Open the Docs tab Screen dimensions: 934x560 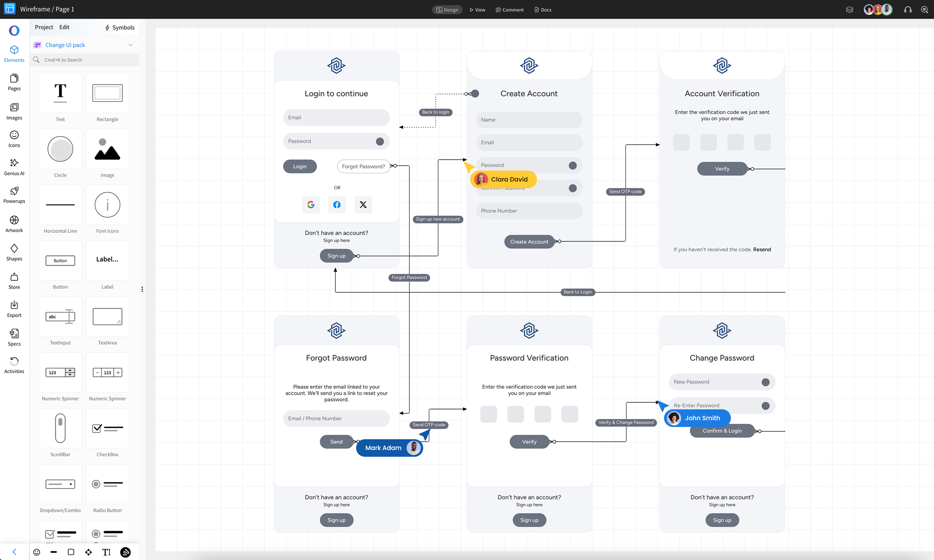[x=543, y=10]
